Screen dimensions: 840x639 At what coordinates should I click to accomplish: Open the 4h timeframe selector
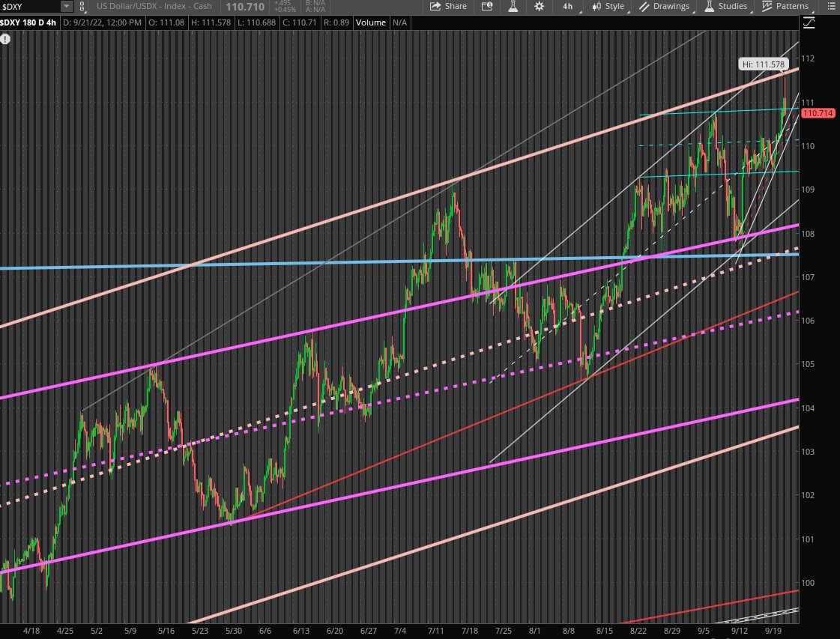click(x=568, y=7)
